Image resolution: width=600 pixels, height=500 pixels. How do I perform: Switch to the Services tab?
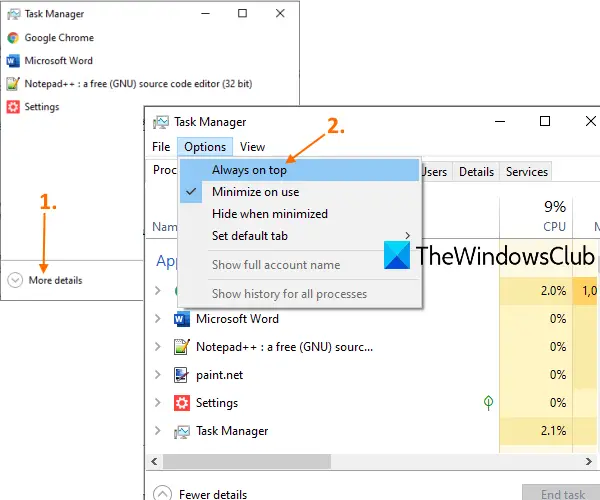[x=527, y=172]
